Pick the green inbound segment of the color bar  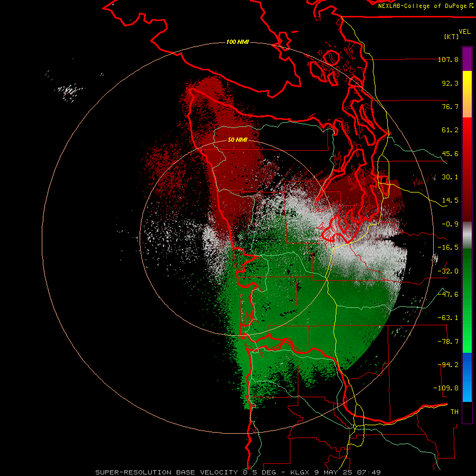[x=467, y=300]
